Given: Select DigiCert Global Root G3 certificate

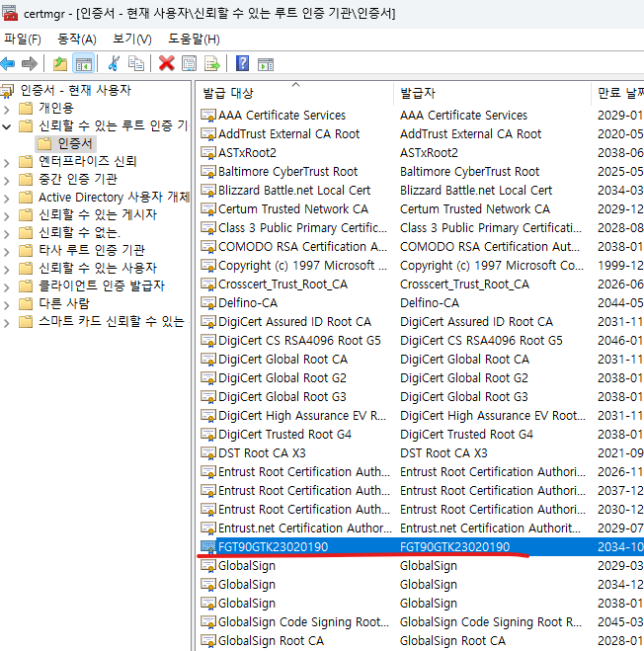Looking at the screenshot, I should point(421,397).
